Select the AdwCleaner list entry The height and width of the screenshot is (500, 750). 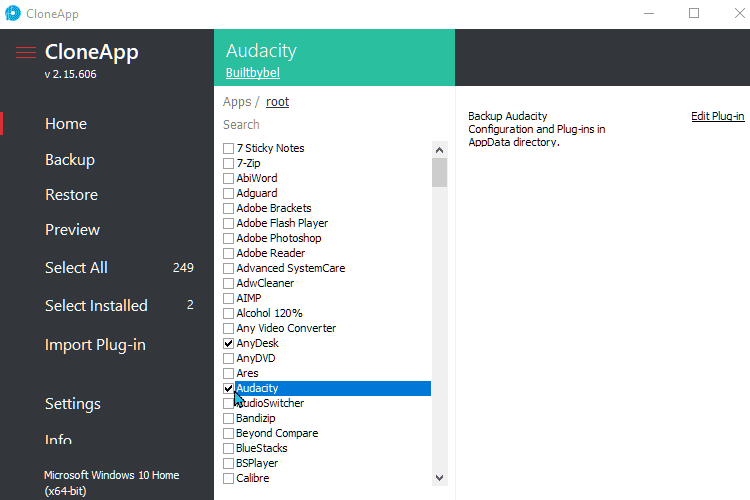click(265, 283)
